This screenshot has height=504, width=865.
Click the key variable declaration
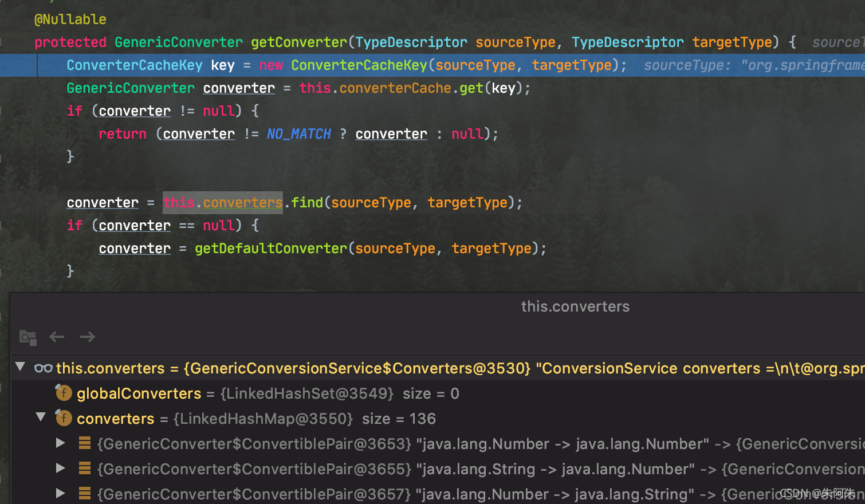223,65
